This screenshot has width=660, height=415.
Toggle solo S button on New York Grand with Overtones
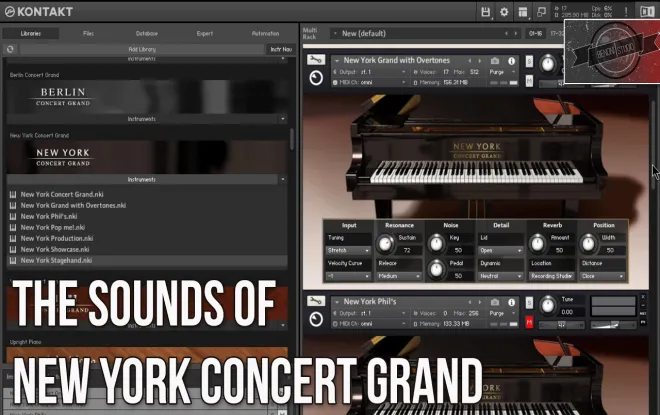click(529, 61)
